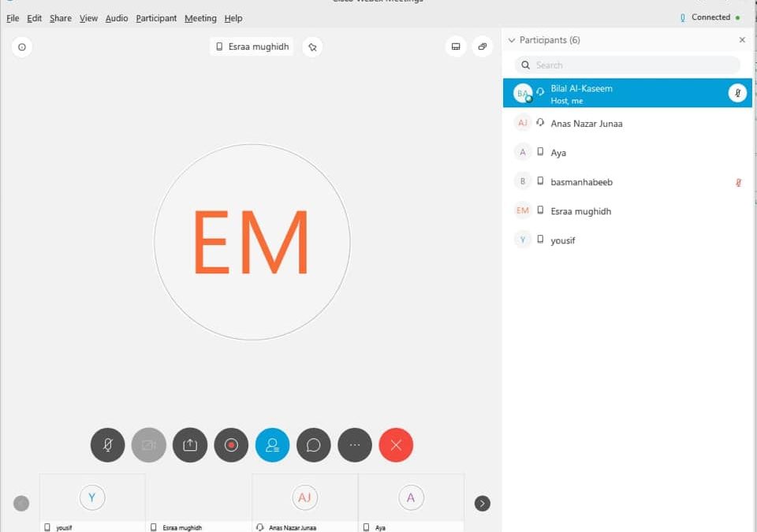The height and width of the screenshot is (532, 757).
Task: Click the share content button
Action: (x=190, y=445)
